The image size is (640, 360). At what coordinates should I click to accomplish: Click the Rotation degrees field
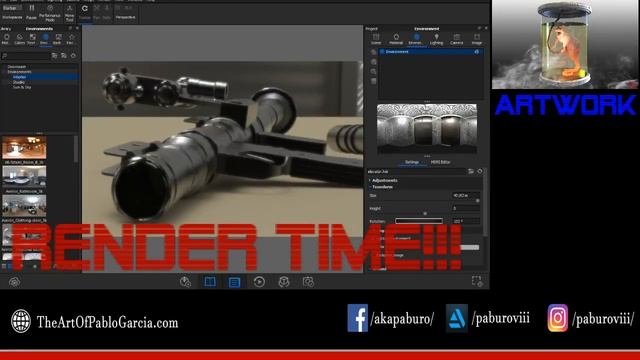tap(466, 221)
